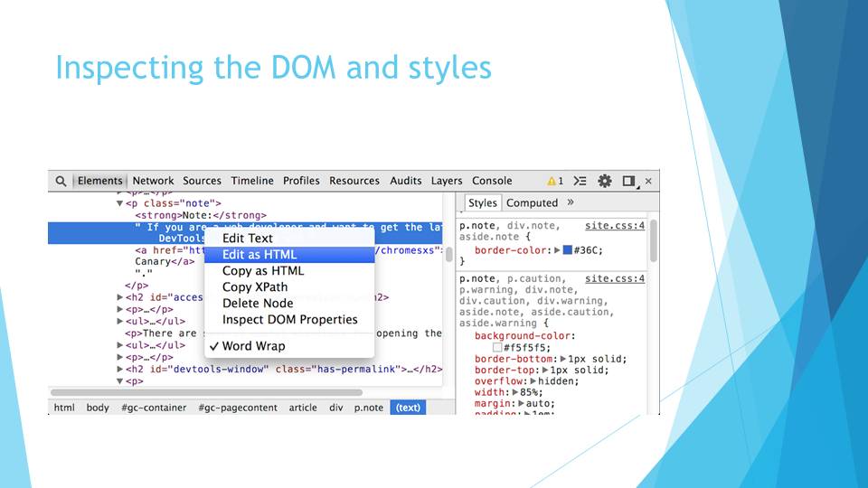
Task: Open the Computed styles tab
Action: click(x=532, y=202)
